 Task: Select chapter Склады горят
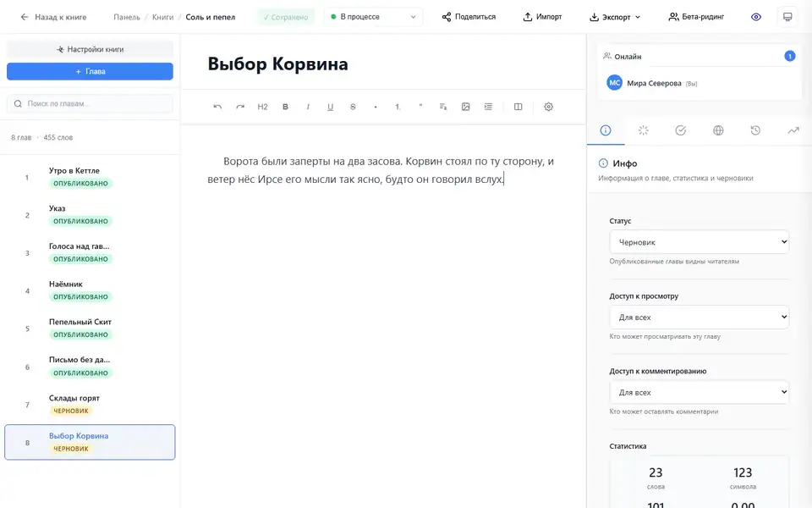(x=91, y=405)
